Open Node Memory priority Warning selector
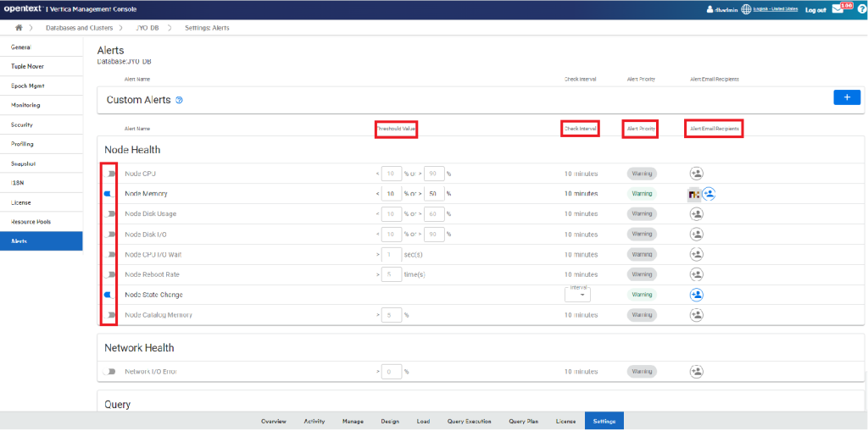 point(642,194)
